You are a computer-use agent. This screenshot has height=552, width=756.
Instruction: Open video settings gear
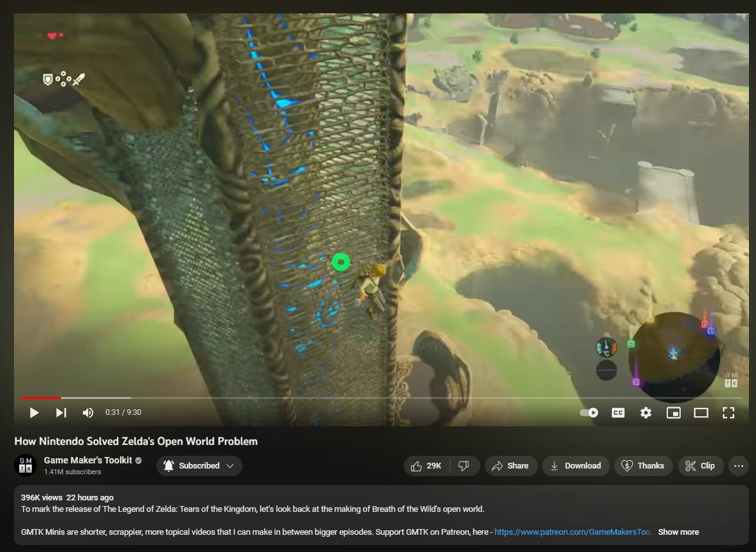pos(646,413)
